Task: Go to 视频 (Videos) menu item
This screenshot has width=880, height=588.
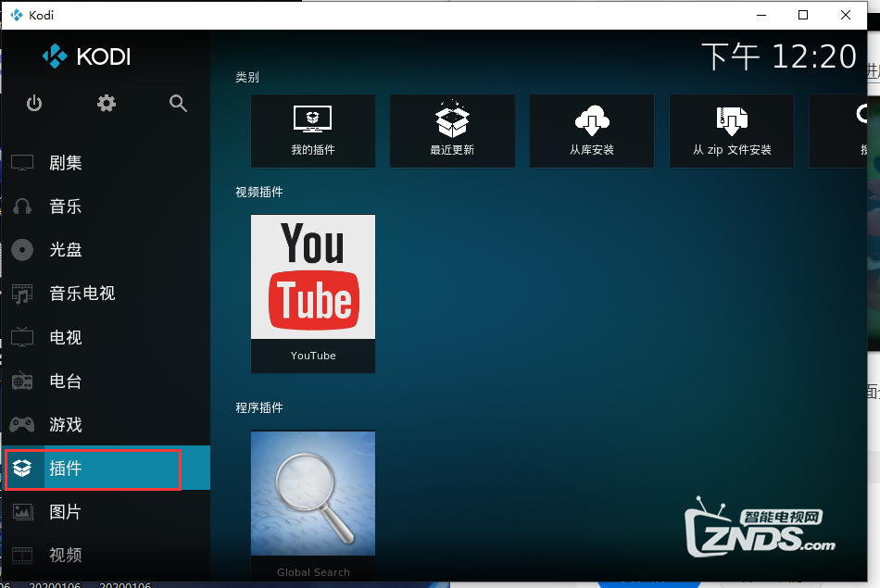Action: coord(66,556)
